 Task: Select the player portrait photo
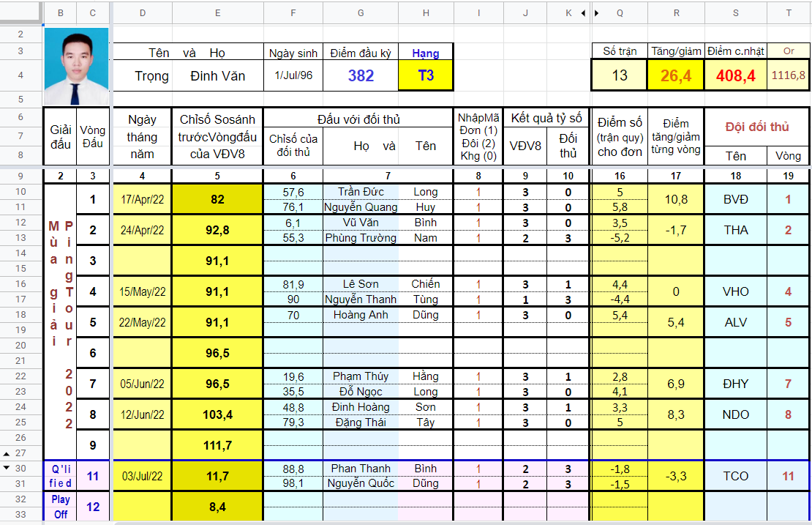tap(77, 67)
